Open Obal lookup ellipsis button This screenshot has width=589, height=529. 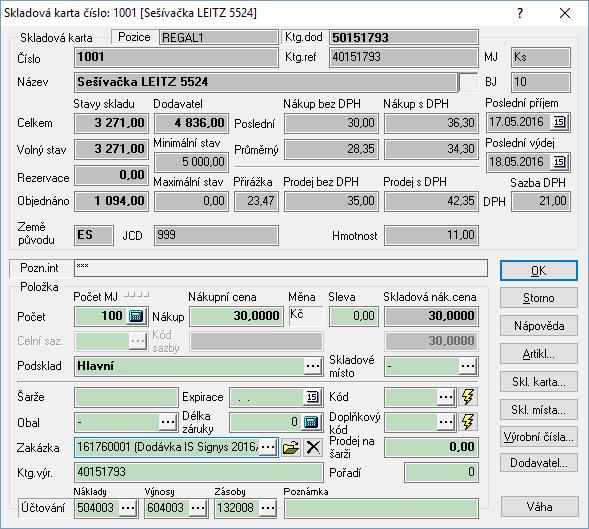tap(168, 422)
